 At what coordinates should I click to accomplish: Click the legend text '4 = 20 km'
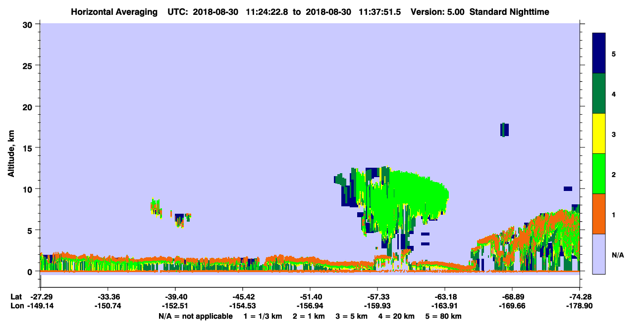(x=397, y=316)
